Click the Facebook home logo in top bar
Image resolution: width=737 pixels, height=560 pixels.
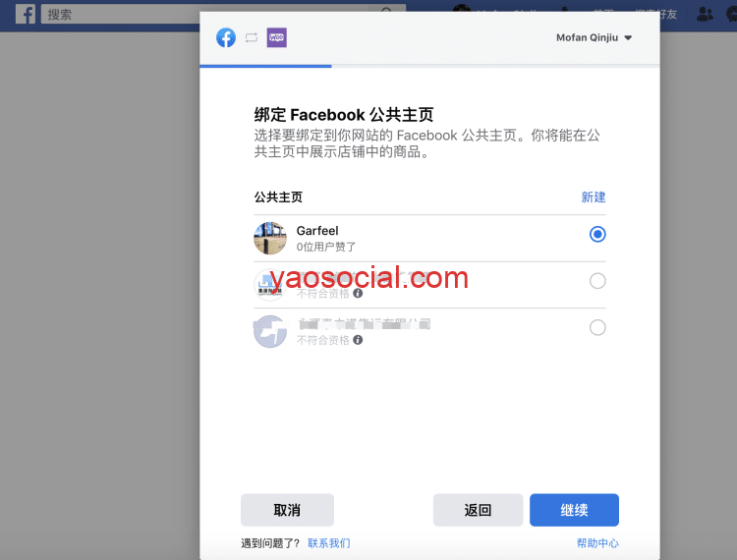click(x=26, y=14)
